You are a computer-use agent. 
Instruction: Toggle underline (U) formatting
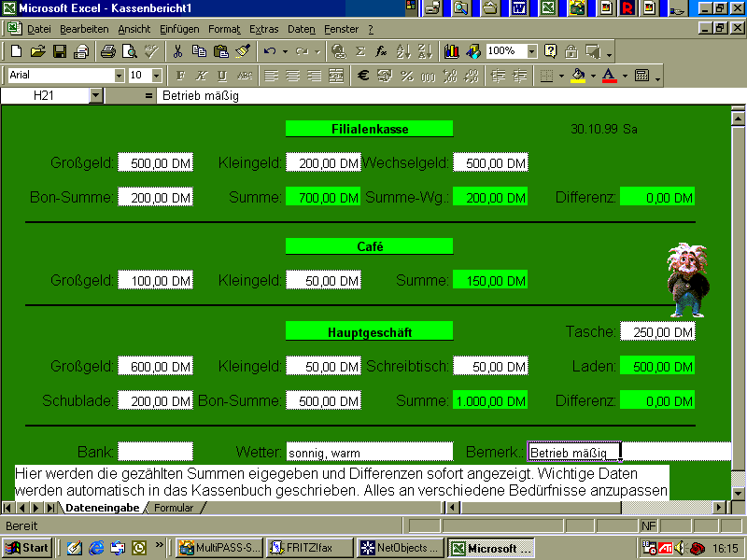[x=222, y=76]
